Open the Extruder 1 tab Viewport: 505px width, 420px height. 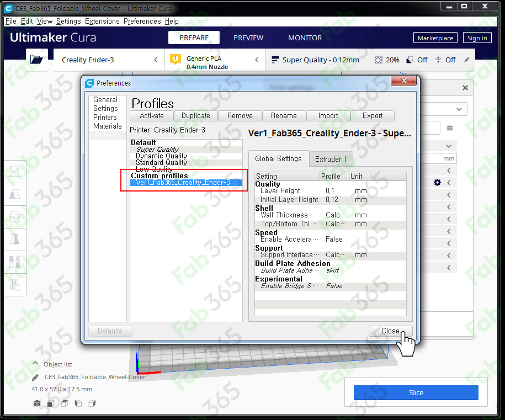coord(331,159)
